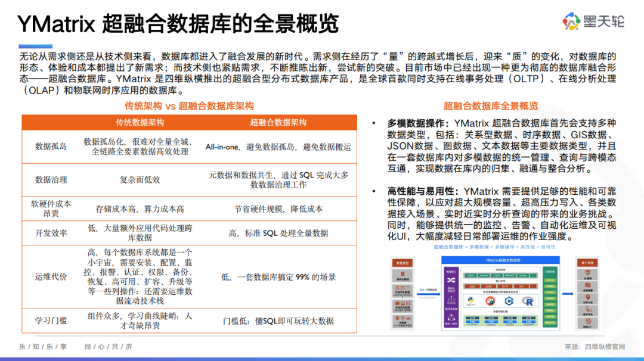The width and height of the screenshot is (644, 361).
Task: Click the red database cylinder icon
Action: tap(402, 274)
